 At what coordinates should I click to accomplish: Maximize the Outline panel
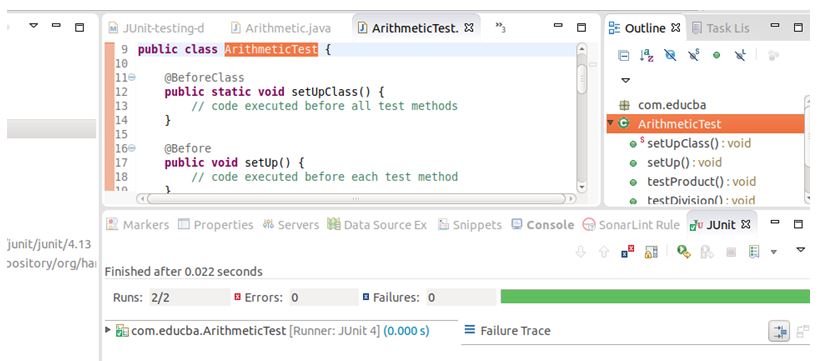click(798, 28)
